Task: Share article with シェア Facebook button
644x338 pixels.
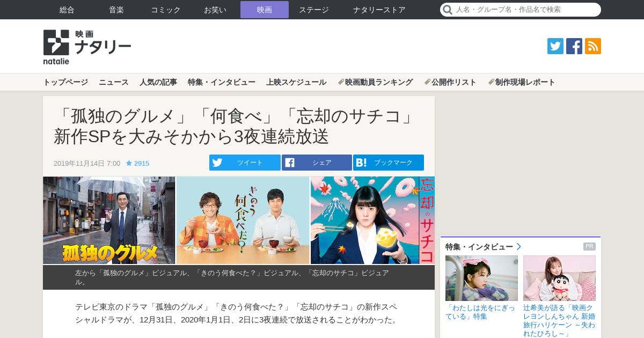Action: tap(317, 163)
